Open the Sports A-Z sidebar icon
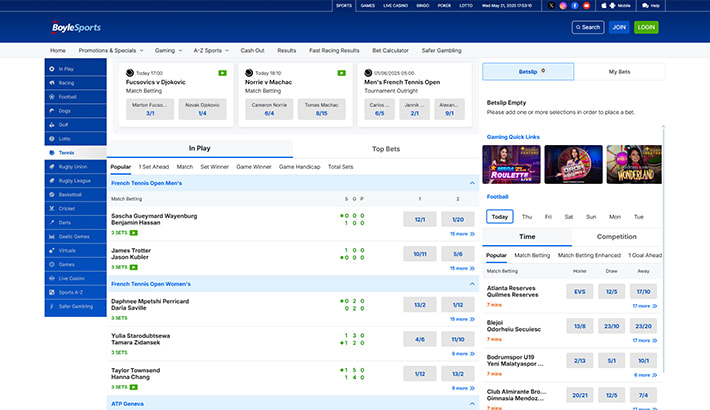Image resolution: width=710 pixels, height=410 pixels. pos(52,292)
